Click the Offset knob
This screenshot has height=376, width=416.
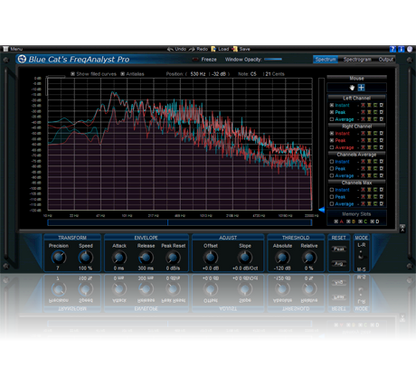click(x=210, y=257)
